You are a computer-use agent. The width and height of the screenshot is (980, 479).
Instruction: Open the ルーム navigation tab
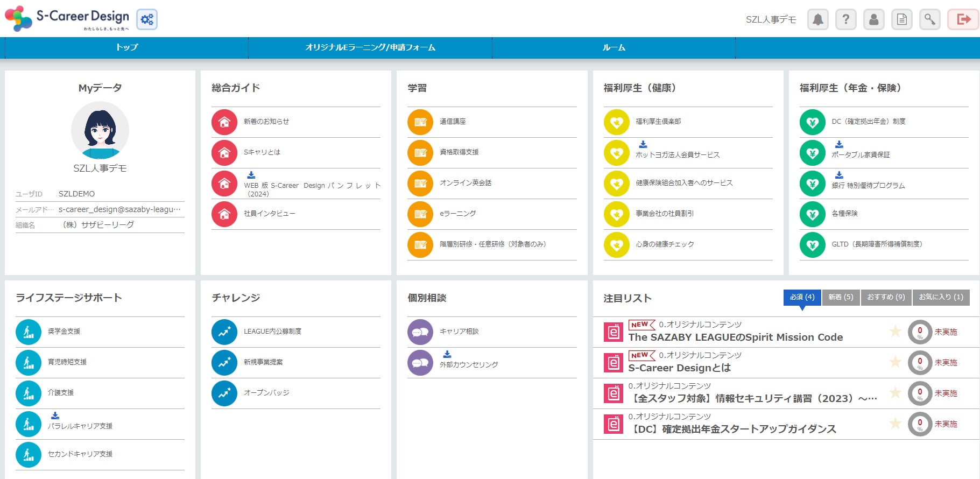coord(614,47)
